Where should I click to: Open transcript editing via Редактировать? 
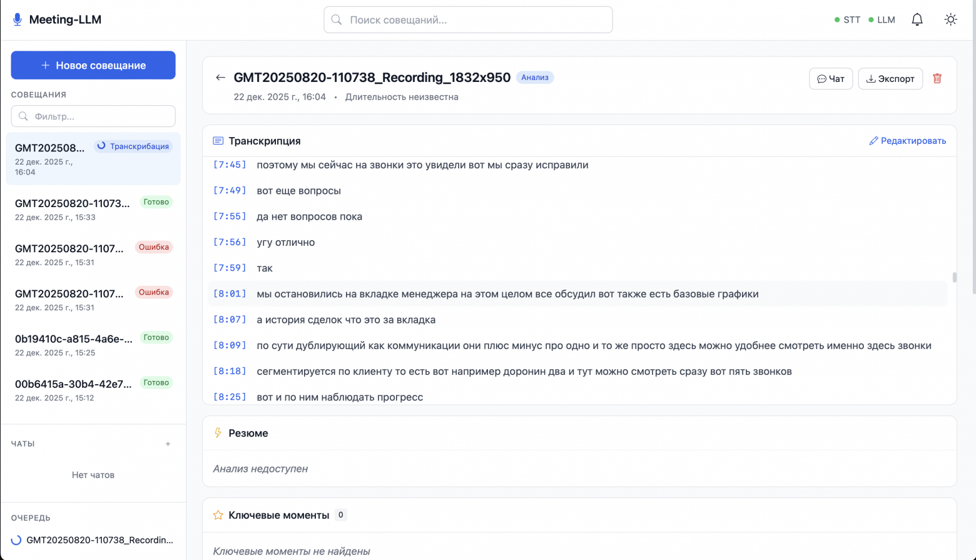[907, 140]
